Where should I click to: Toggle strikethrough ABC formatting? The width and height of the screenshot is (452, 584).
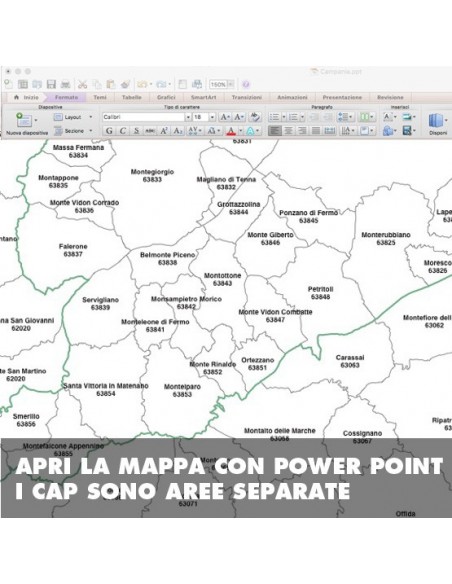click(150, 131)
